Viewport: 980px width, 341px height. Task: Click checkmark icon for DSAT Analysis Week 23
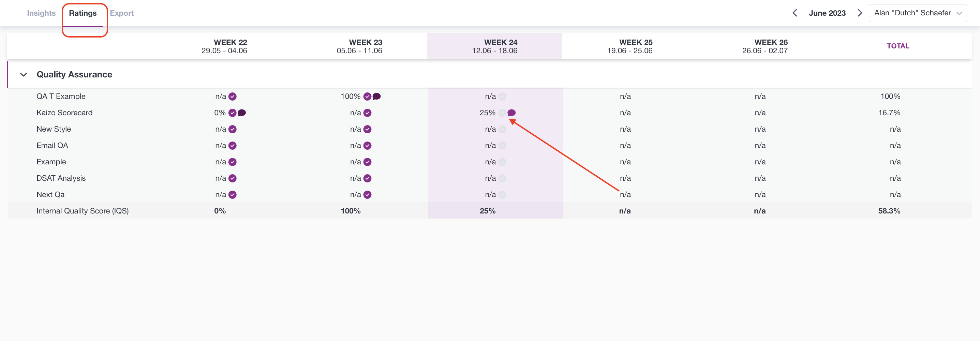[367, 178]
